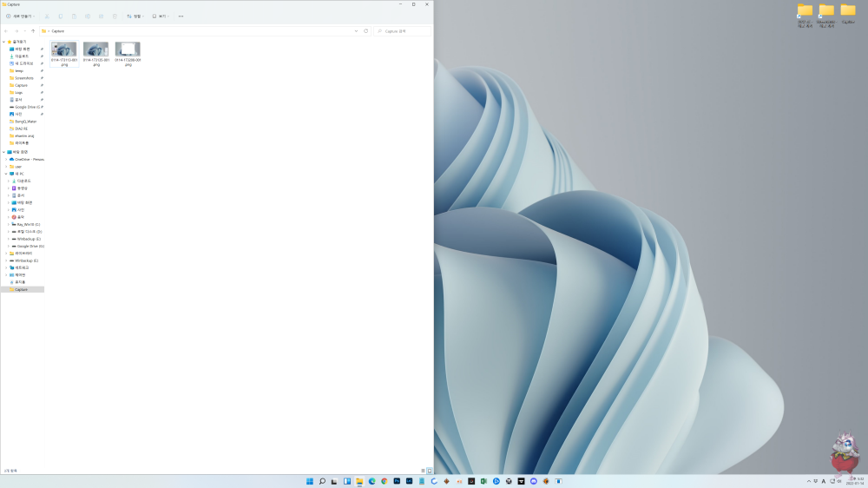Click the Copy icon in Explorer toolbar
This screenshot has width=868, height=488.
[61, 16]
